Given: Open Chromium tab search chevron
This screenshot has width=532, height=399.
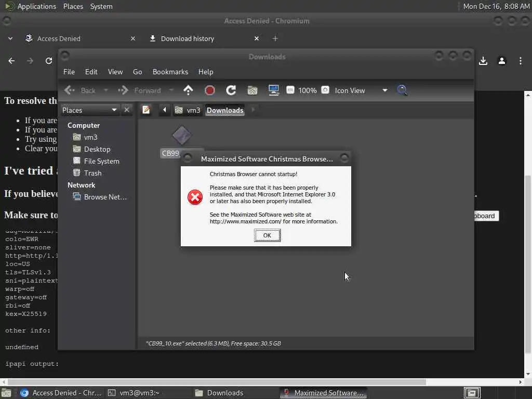Looking at the screenshot, I should coord(10,38).
